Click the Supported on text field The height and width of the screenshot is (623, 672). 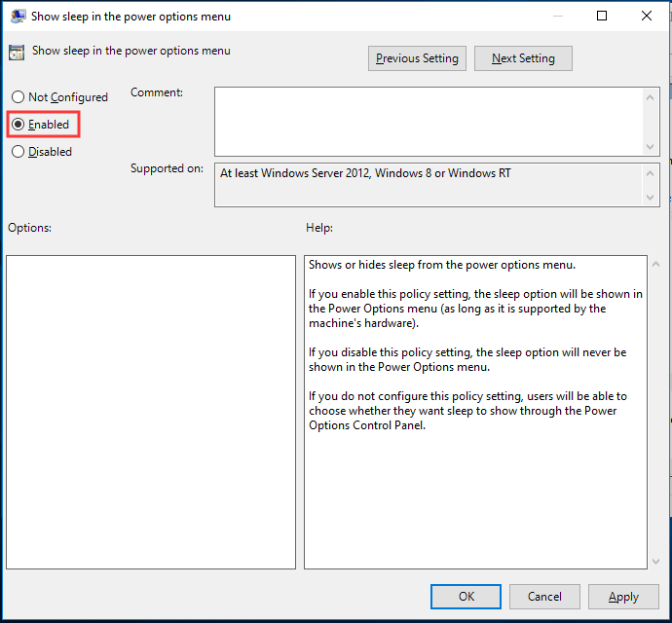429,185
